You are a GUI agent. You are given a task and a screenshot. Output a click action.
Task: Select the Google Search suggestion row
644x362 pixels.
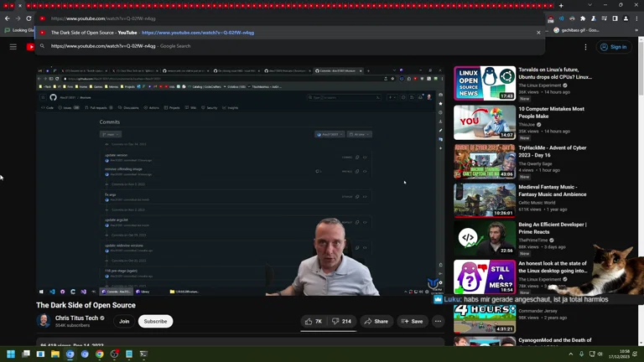pyautogui.click(x=290, y=46)
